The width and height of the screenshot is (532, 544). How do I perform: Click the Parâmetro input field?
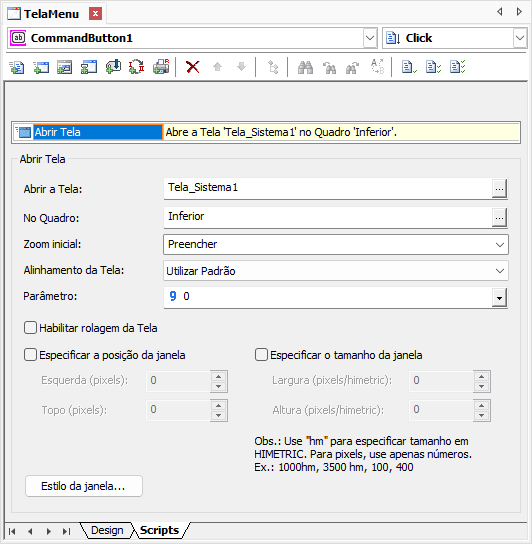[328, 297]
